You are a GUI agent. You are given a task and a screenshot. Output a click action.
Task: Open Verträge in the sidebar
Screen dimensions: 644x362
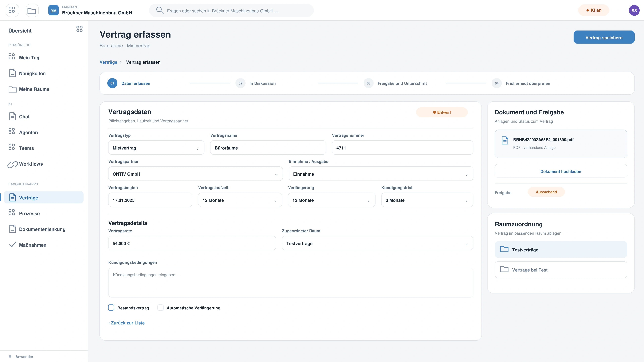point(43,197)
